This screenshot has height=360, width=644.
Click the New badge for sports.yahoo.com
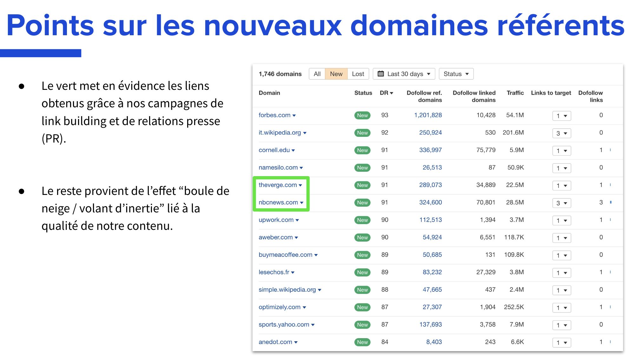(362, 324)
